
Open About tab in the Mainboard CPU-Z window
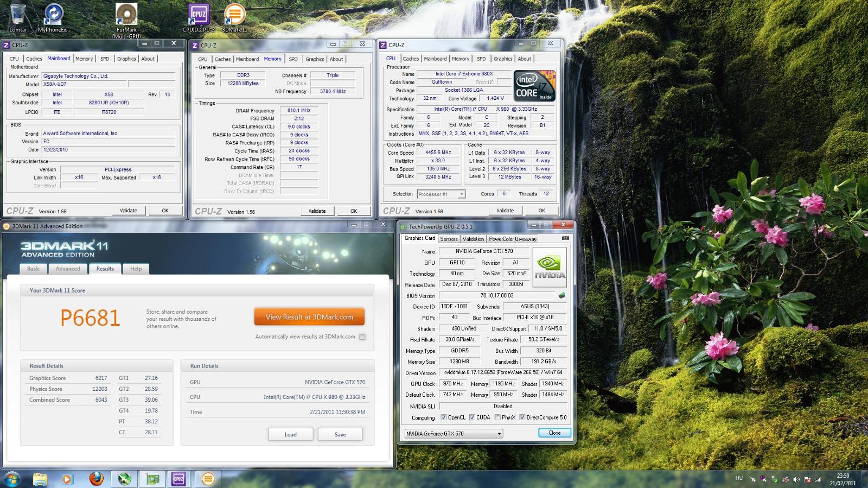pos(148,59)
